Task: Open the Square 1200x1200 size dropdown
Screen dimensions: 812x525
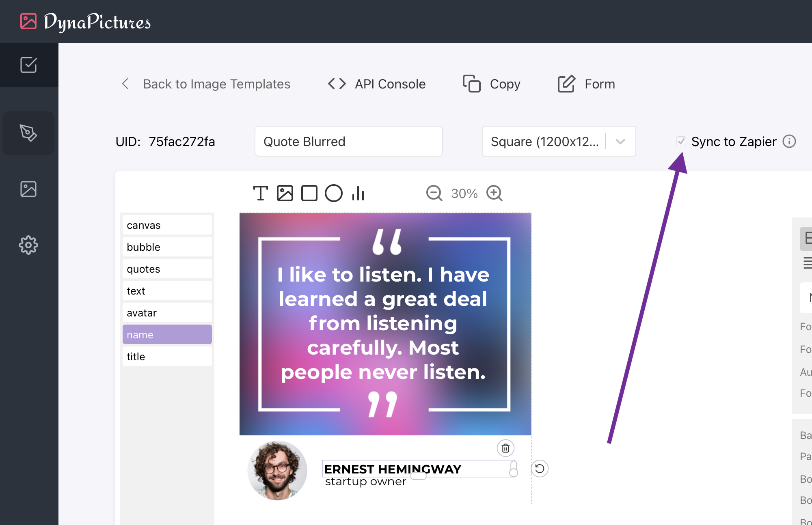Action: [x=620, y=142]
